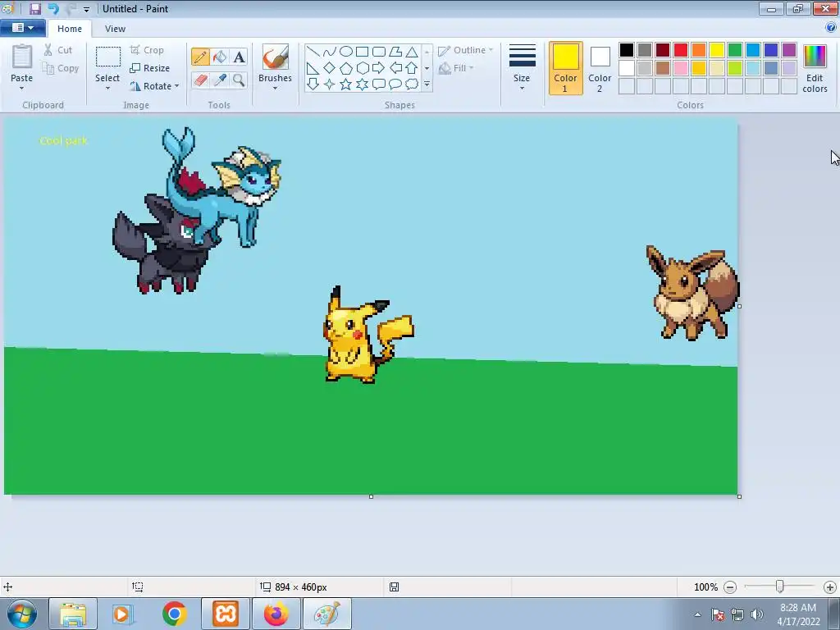Choose the Four-point star shape
Viewport: 840px width, 630px height.
click(x=330, y=84)
